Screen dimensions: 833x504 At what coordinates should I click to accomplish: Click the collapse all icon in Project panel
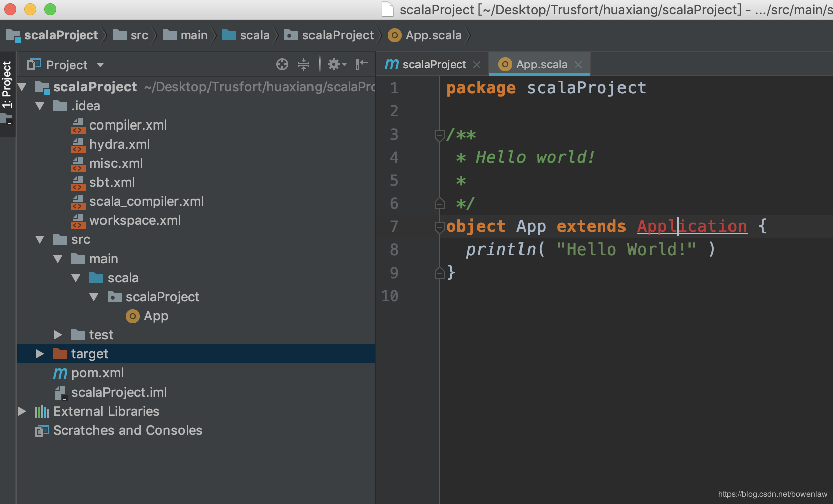coord(304,64)
